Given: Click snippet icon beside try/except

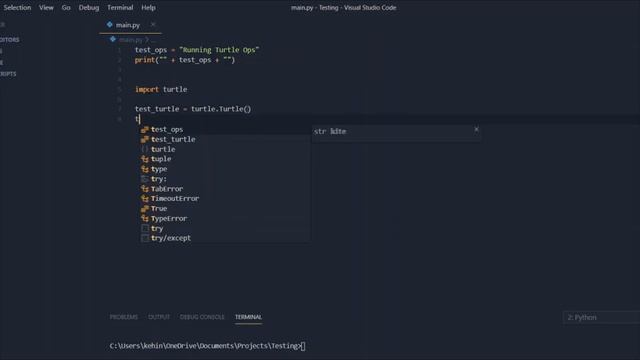Looking at the screenshot, I should click(x=144, y=238).
